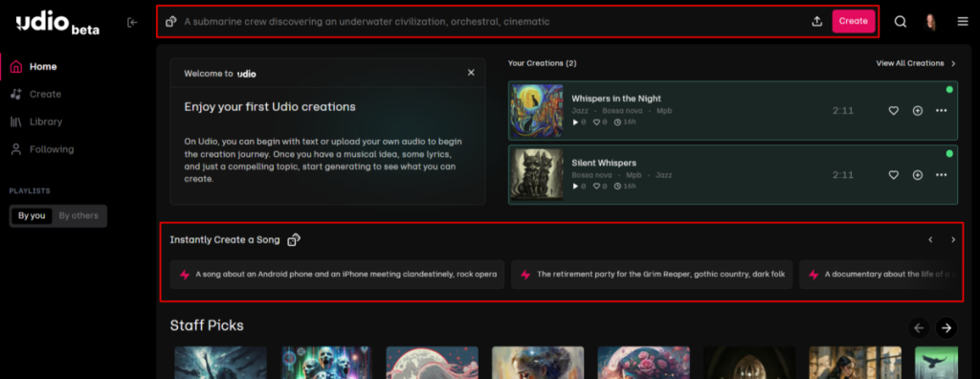Click View All Creations link
The height and width of the screenshot is (379, 980).
910,63
